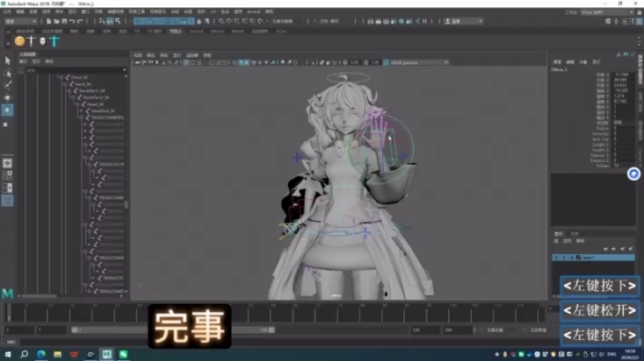Click the range slider right handle
The width and height of the screenshot is (644, 361).
click(272, 330)
